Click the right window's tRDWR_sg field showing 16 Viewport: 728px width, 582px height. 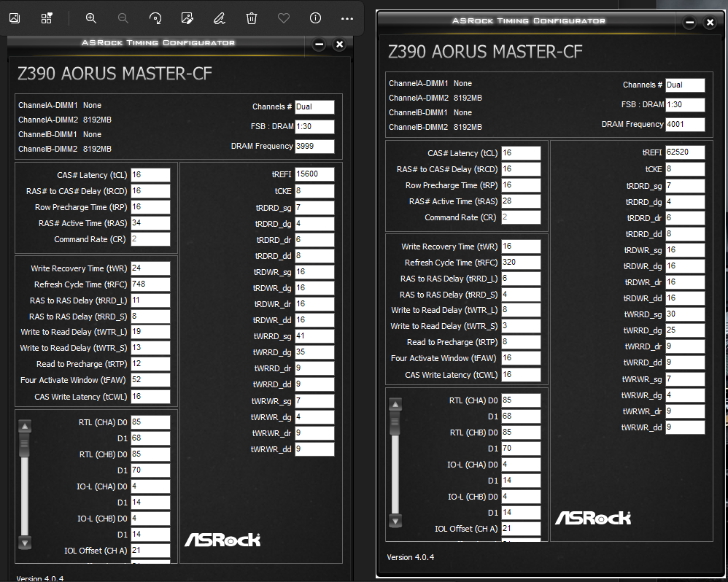tap(685, 250)
